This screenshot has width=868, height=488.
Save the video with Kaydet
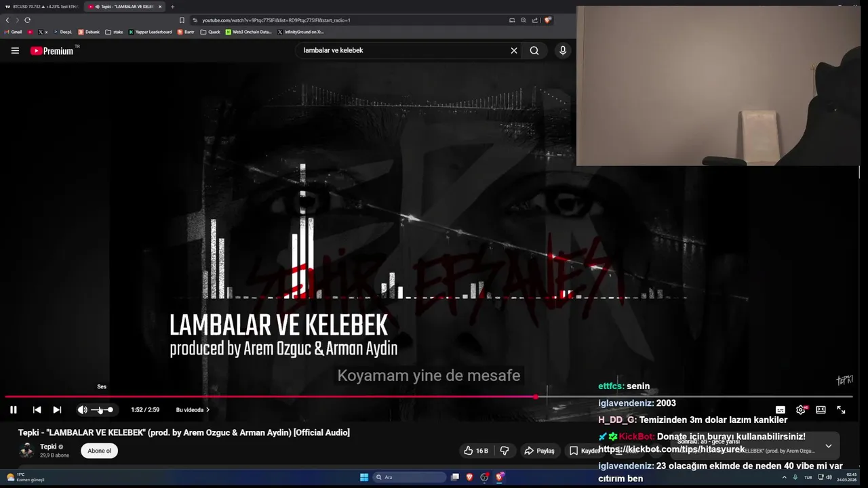point(583,451)
